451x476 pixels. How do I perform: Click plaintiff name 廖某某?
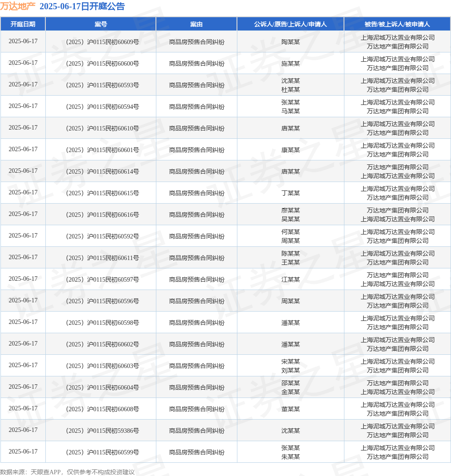[x=291, y=210]
